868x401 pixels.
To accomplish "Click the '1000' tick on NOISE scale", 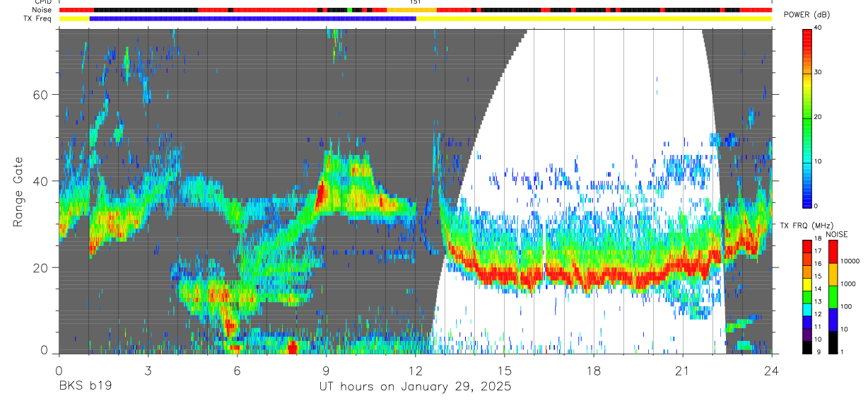I will pyautogui.click(x=850, y=284).
